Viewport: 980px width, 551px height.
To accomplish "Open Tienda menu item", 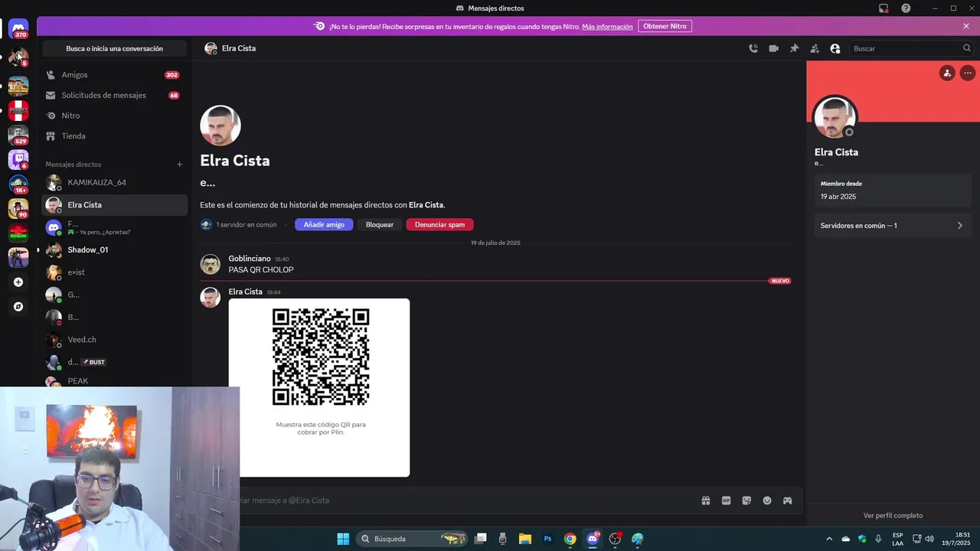I will click(x=114, y=136).
